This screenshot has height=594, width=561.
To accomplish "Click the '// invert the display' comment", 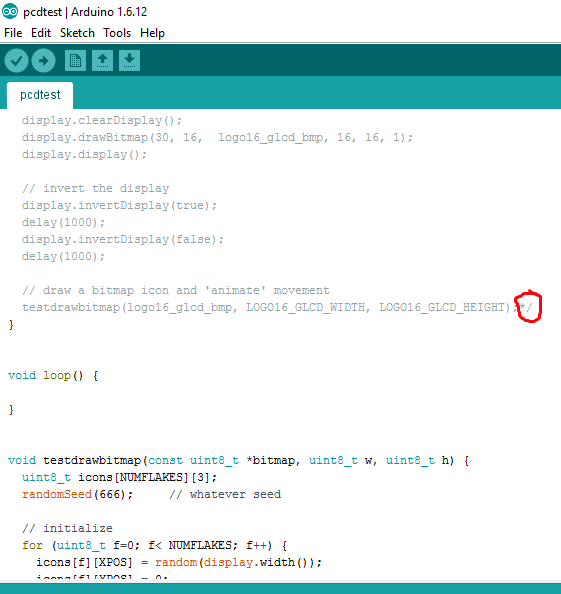I will tap(95, 188).
